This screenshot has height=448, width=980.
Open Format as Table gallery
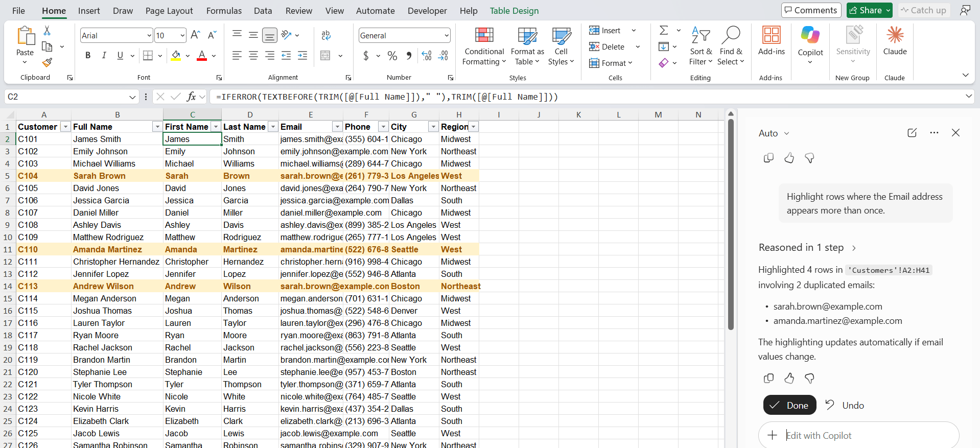point(527,46)
